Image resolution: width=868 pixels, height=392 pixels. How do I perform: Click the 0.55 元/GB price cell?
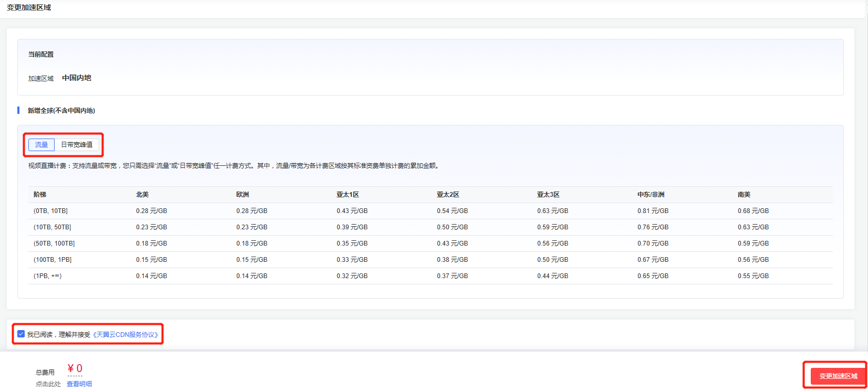tap(754, 276)
